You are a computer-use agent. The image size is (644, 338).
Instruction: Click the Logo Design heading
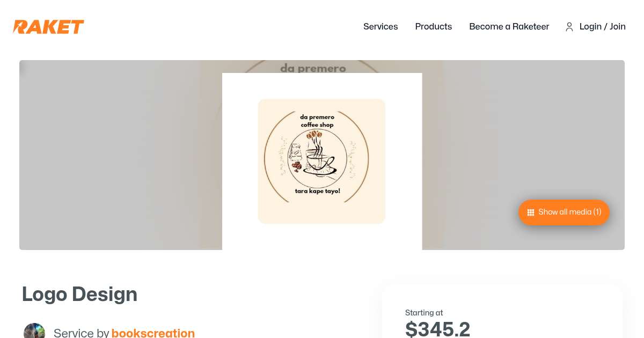pos(79,294)
